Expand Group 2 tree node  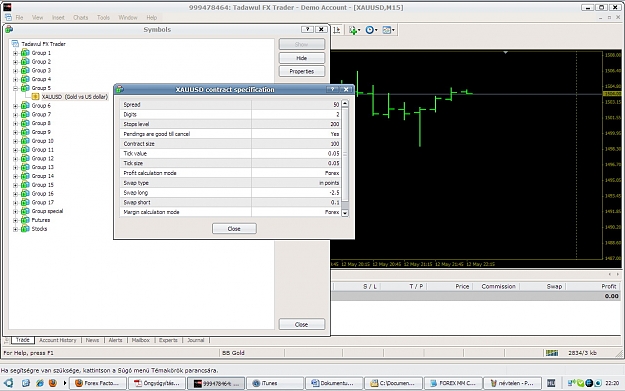[15, 62]
